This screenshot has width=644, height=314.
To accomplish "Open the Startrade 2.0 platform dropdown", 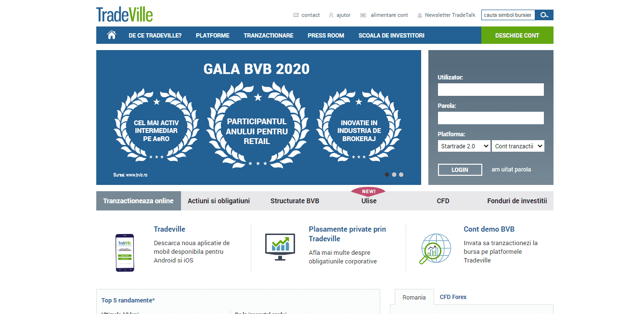I will point(464,145).
